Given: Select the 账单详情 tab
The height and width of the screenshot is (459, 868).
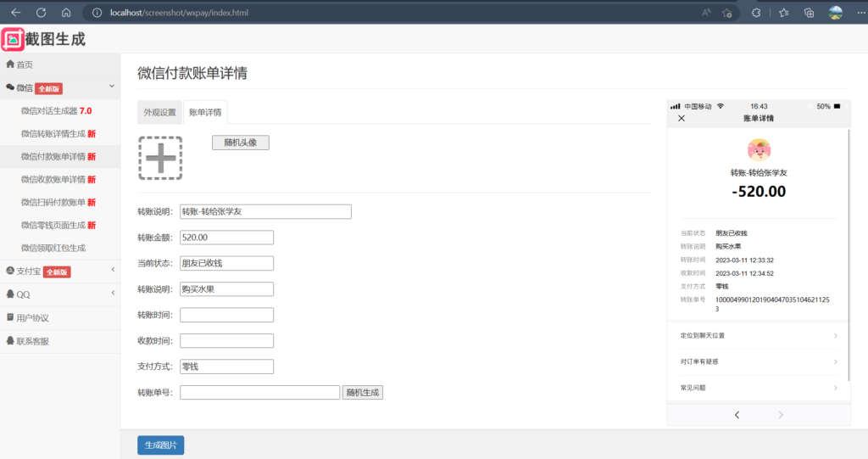Looking at the screenshot, I should (x=205, y=112).
